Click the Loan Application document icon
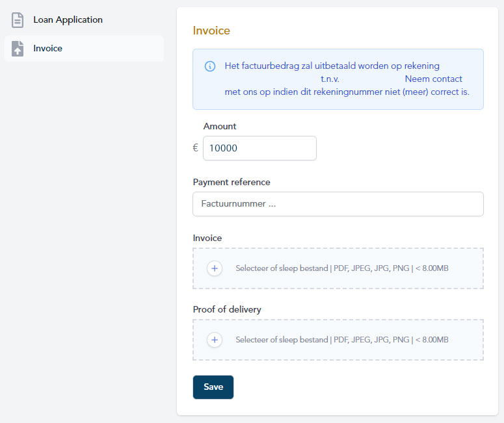The width and height of the screenshot is (504, 423). pos(18,20)
